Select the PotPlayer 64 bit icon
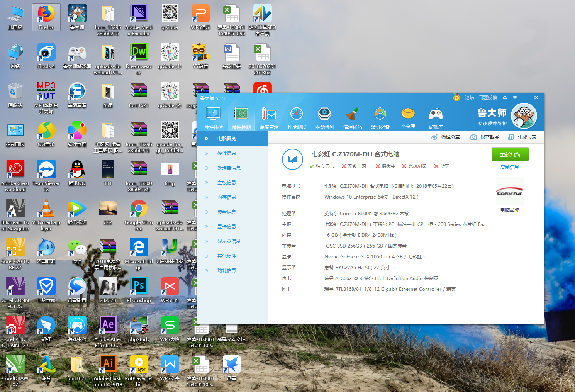The height and width of the screenshot is (392, 575). pyautogui.click(x=139, y=371)
